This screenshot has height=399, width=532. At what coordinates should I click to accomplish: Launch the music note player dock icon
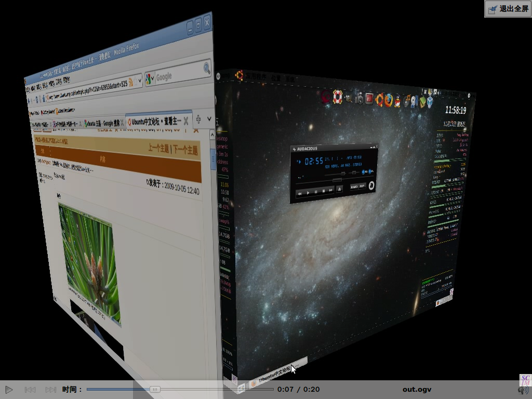point(406,101)
